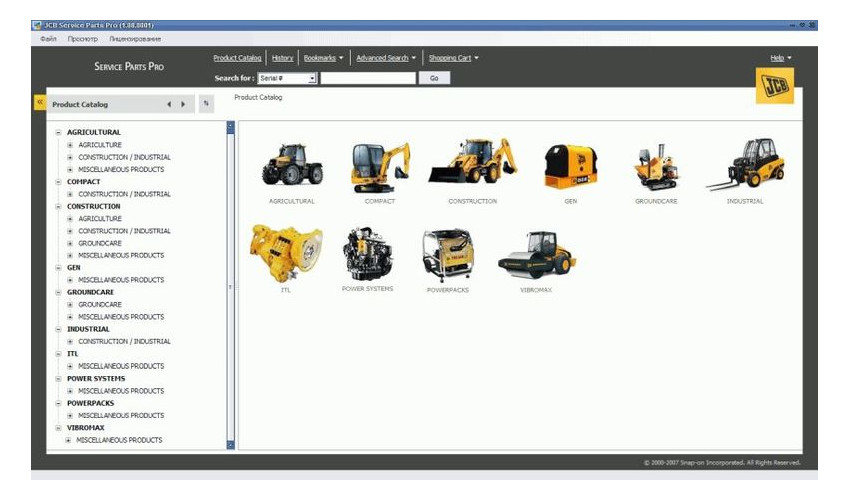Select MISCELLANEOUS PRODUCTS under ITL
The width and height of the screenshot is (849, 500).
point(121,366)
